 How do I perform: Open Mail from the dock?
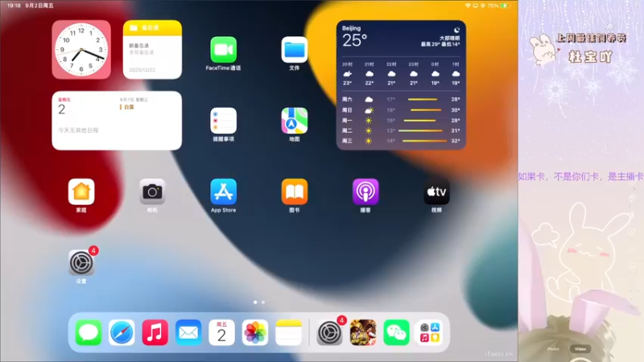(x=188, y=332)
